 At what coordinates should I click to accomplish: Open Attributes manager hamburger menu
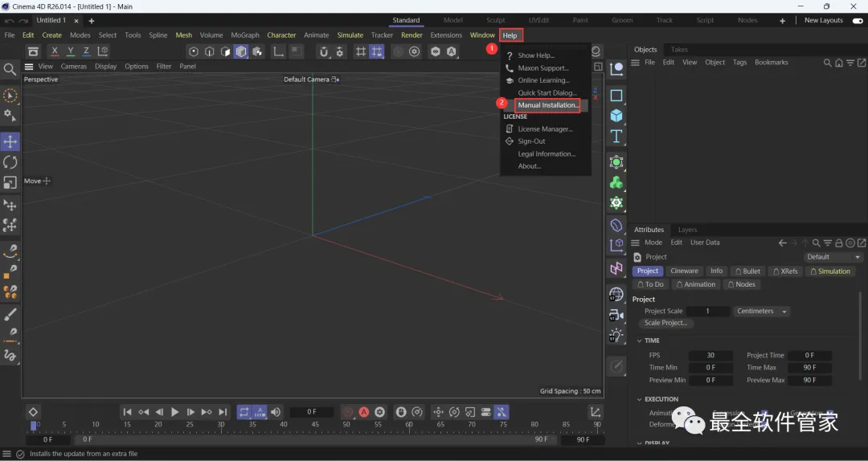[636, 243]
